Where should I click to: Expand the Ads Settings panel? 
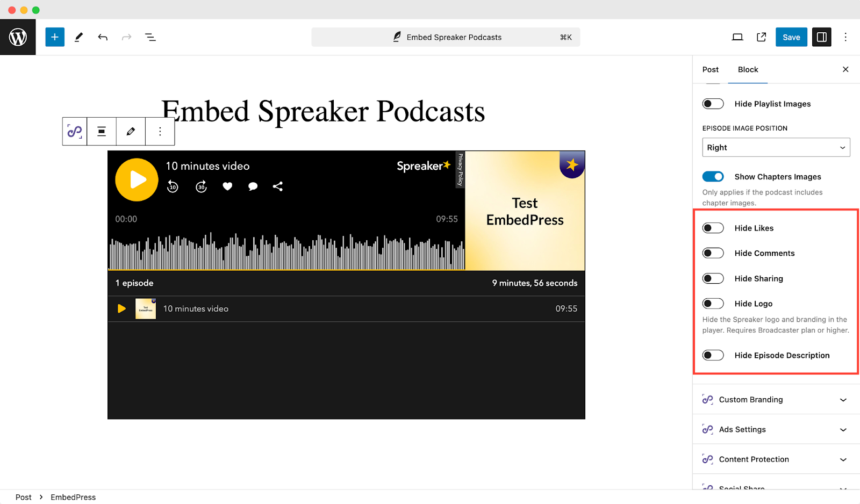point(776,429)
